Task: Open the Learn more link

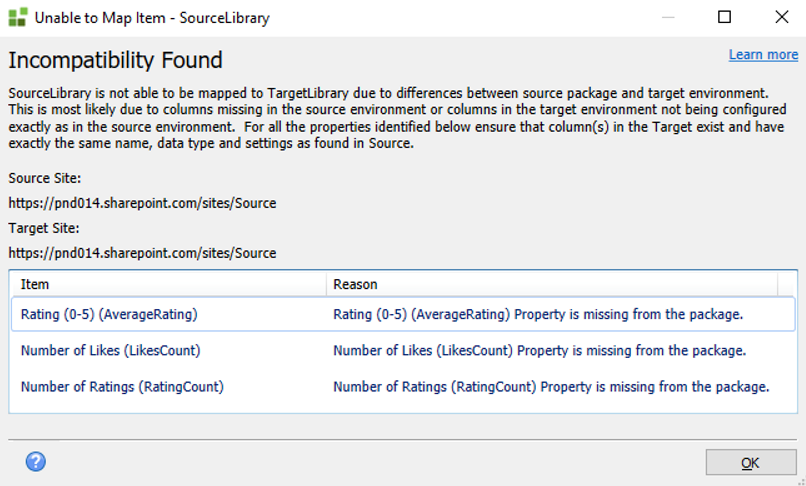Action: (763, 55)
